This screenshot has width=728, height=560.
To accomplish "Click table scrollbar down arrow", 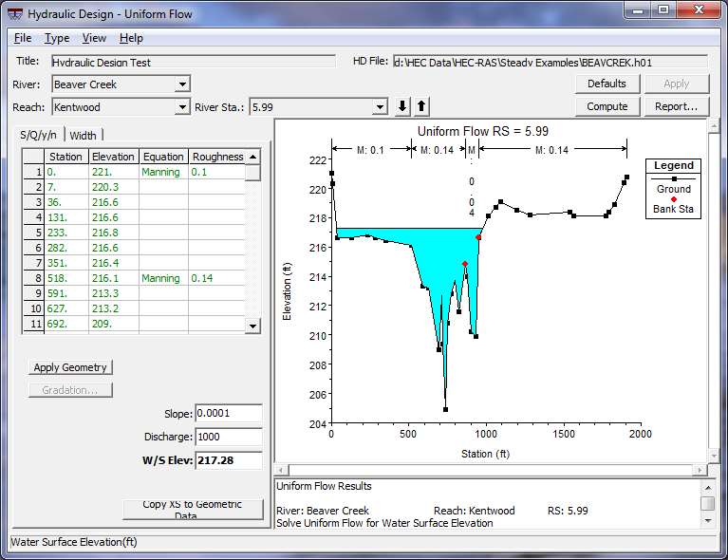I will (x=252, y=326).
